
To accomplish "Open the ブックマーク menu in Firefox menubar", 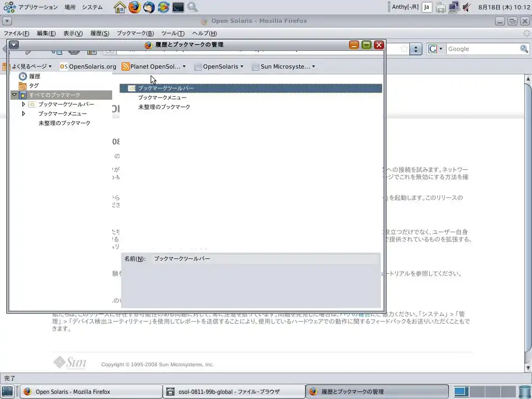I will (x=135, y=33).
